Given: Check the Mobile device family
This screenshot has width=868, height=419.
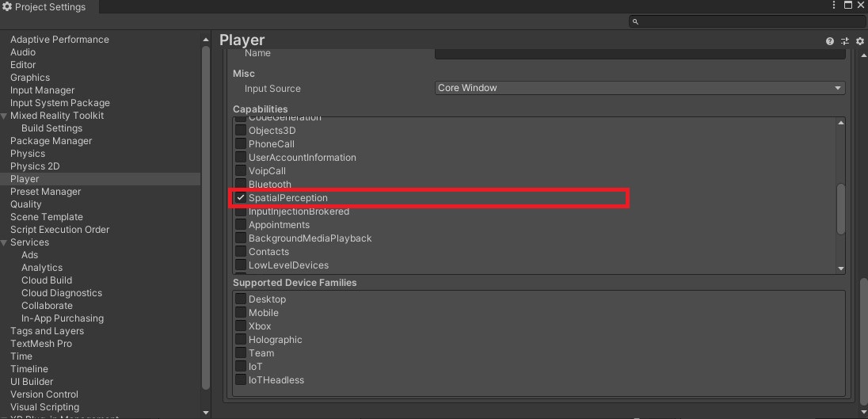Looking at the screenshot, I should pyautogui.click(x=241, y=312).
